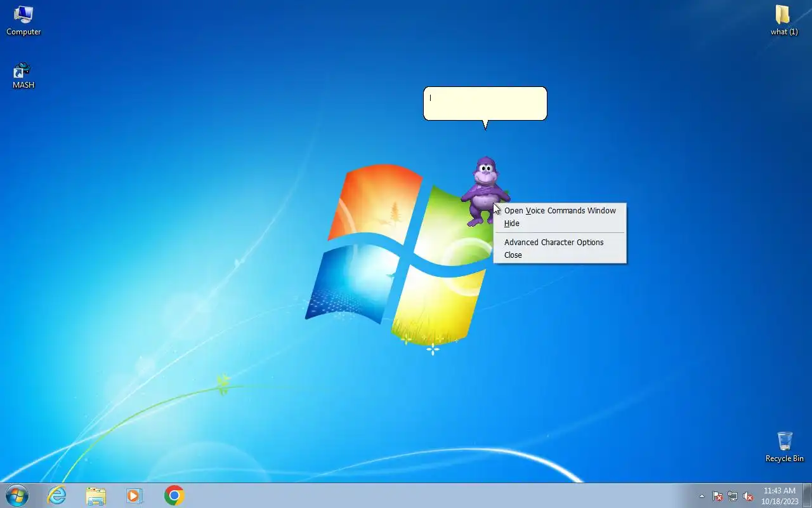Screen dimensions: 812x508
Task: Open the taskbar clock showing 11:43 AM
Action: [x=779, y=496]
